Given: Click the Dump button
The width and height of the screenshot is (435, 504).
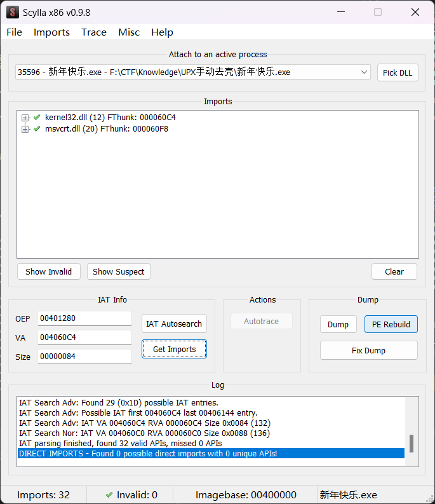Looking at the screenshot, I should tap(338, 324).
